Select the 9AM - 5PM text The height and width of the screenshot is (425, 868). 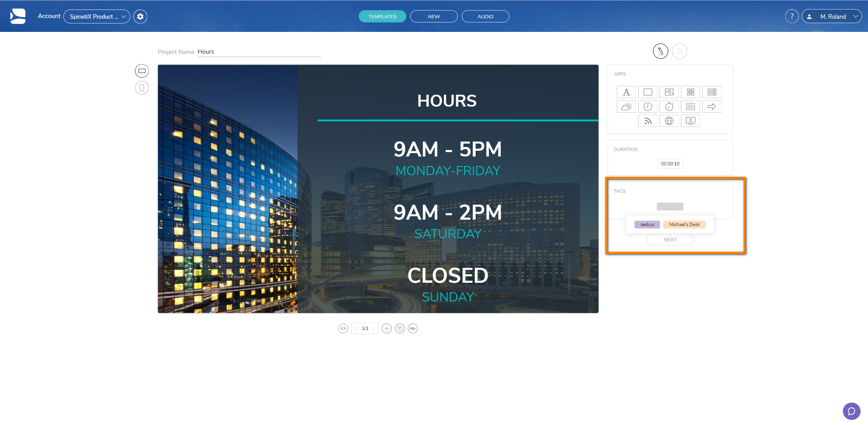click(x=448, y=149)
